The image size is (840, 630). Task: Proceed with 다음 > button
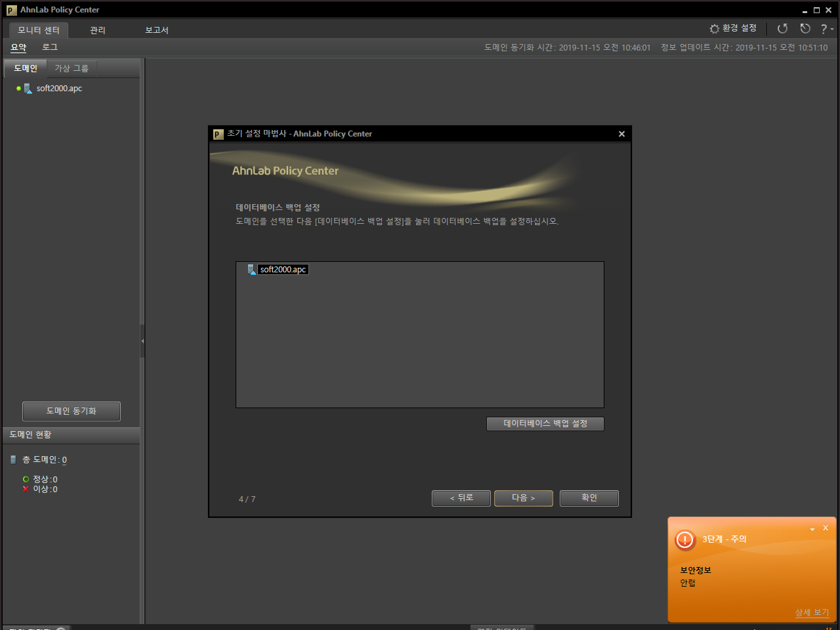[x=524, y=498]
